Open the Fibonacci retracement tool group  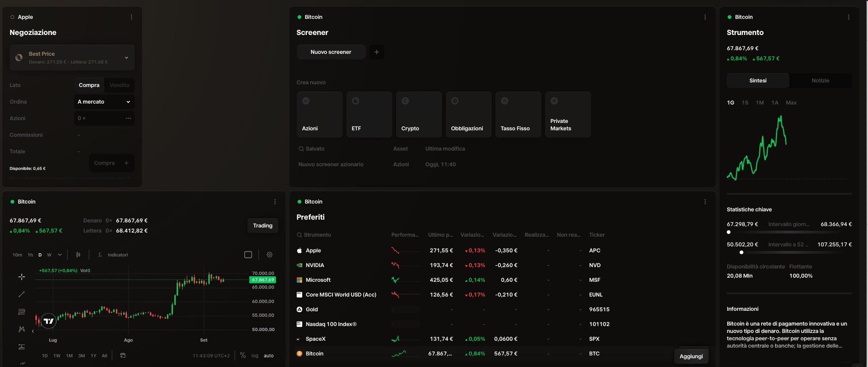(x=22, y=312)
